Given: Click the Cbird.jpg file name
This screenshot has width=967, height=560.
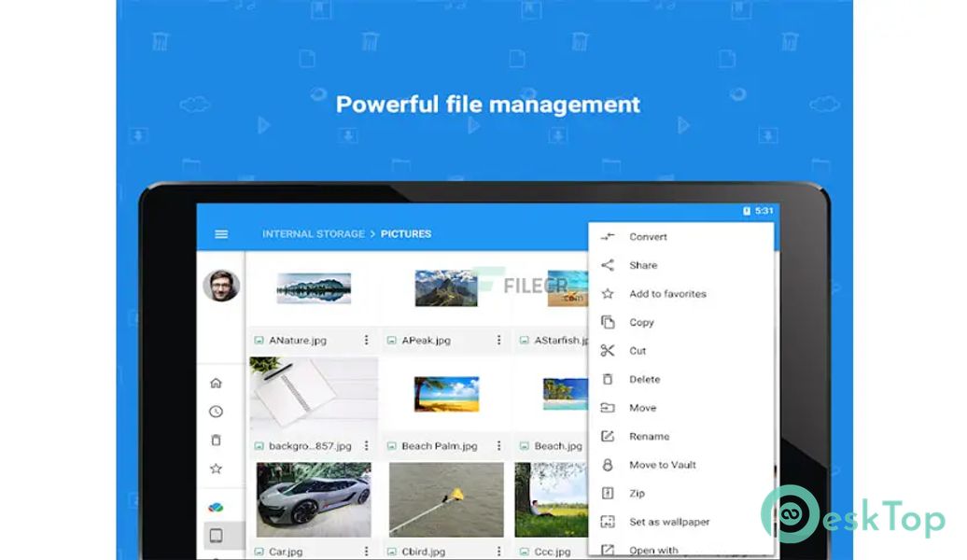Looking at the screenshot, I should pos(423,552).
